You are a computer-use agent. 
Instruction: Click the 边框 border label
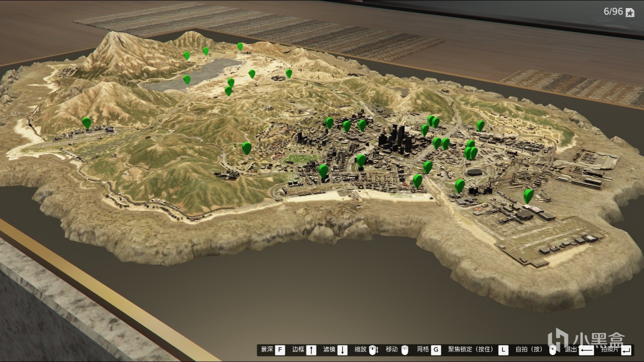click(x=298, y=349)
